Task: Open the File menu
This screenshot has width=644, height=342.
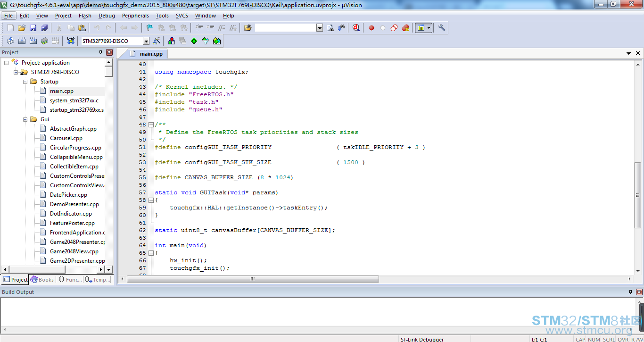Action: pos(8,16)
